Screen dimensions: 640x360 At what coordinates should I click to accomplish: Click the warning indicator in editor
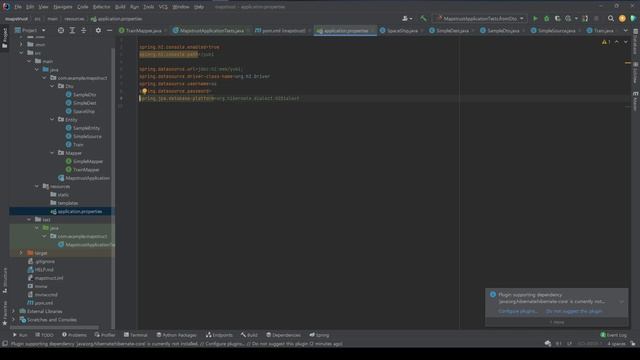pos(606,42)
